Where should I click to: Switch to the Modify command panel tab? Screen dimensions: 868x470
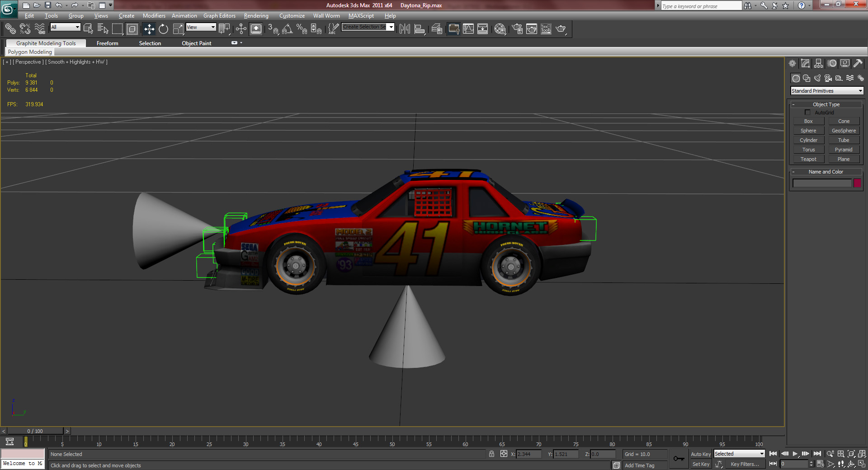805,63
